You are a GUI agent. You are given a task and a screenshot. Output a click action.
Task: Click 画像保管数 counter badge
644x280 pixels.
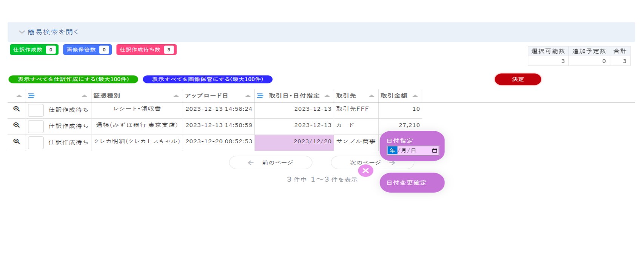pos(87,50)
